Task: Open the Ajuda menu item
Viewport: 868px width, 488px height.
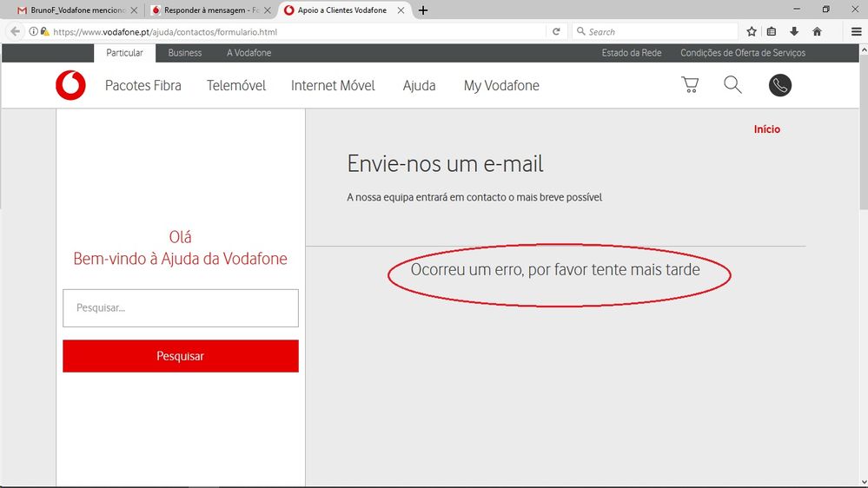Action: point(419,86)
